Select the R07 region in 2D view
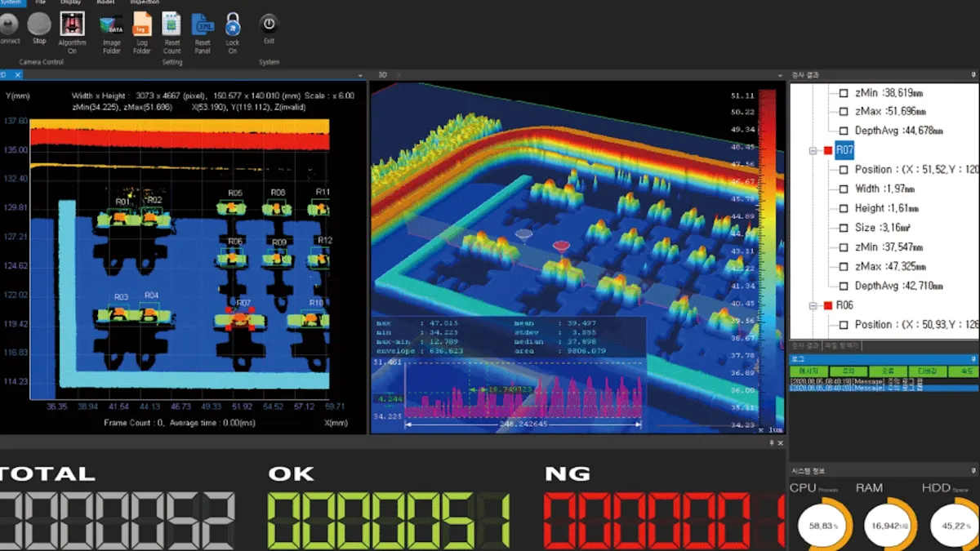The width and height of the screenshot is (980, 551). tap(238, 318)
